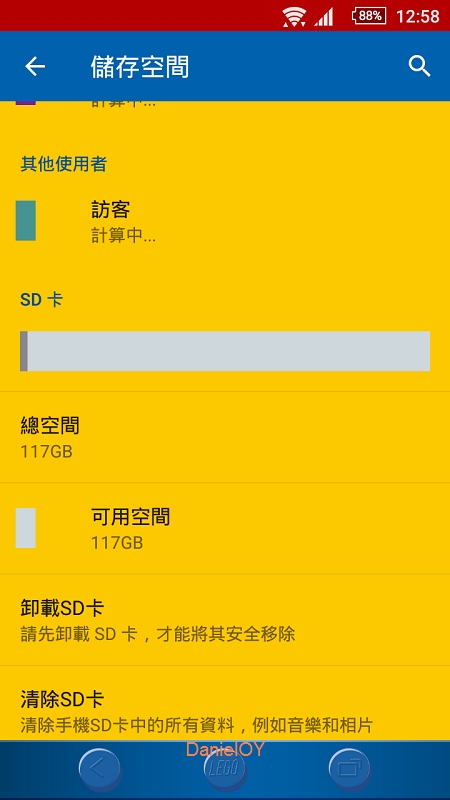Tap 清除SD卡 to erase card
Screen dimensions: 450x800
[225, 704]
